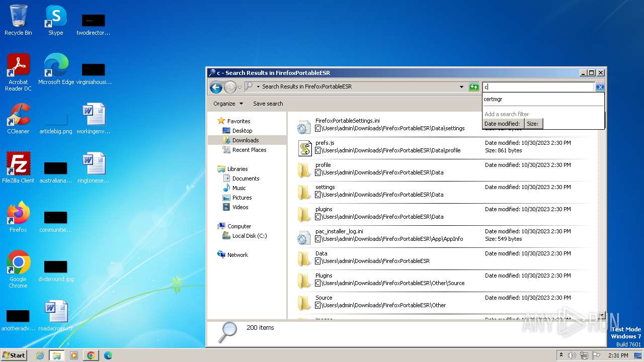Open Internet Explorer from the taskbar
Viewport: 644px width, 362px height.
coord(40,355)
